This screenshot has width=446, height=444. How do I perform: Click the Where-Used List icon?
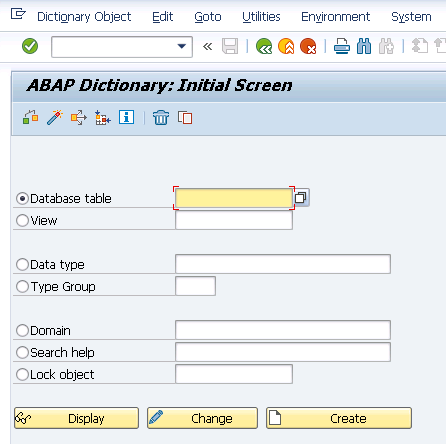79,117
